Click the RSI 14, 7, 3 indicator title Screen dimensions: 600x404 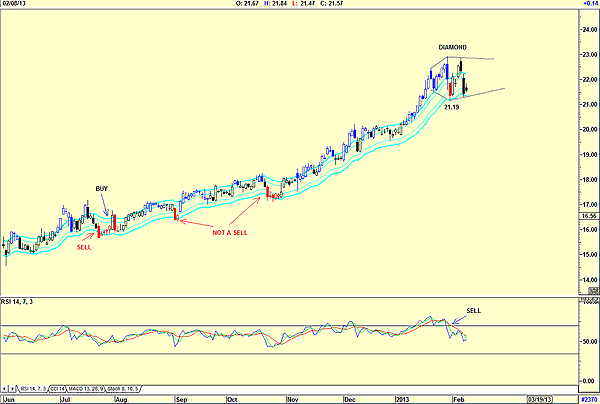(x=22, y=297)
